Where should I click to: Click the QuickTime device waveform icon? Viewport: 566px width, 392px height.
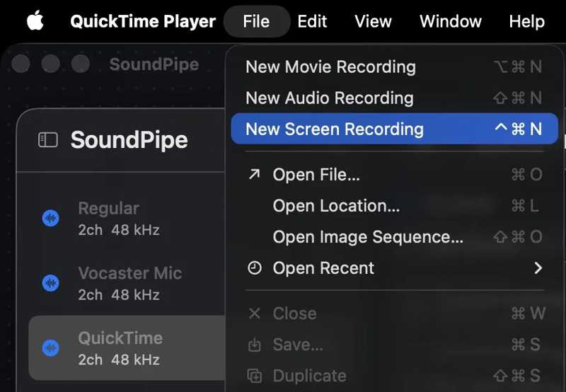point(51,348)
